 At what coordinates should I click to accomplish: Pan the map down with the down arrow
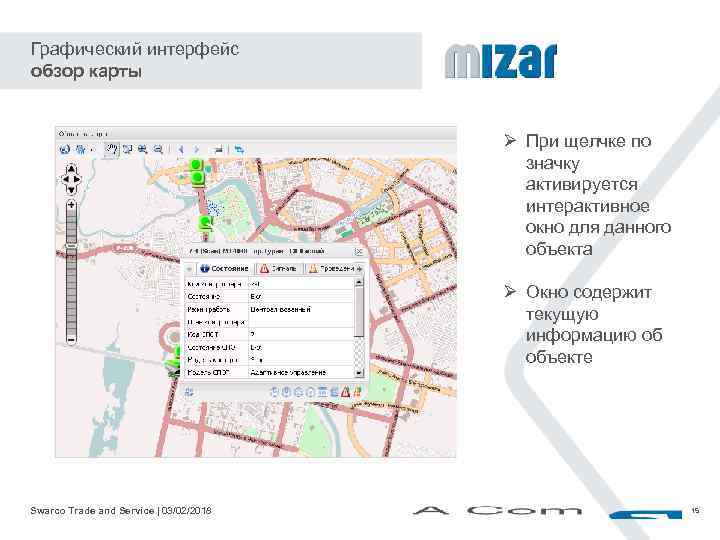71,189
